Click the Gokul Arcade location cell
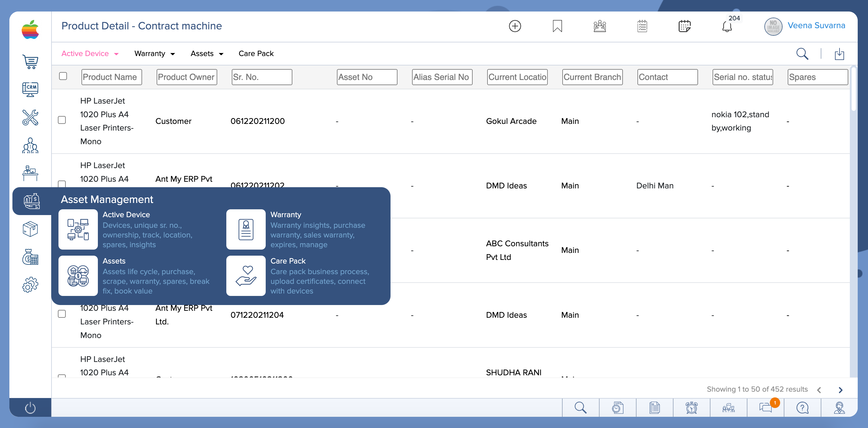Screen dimensions: 868x428 [x=511, y=121]
